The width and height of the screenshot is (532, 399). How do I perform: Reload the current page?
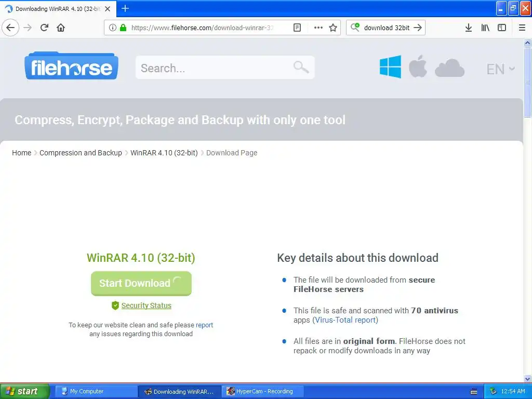pyautogui.click(x=45, y=28)
